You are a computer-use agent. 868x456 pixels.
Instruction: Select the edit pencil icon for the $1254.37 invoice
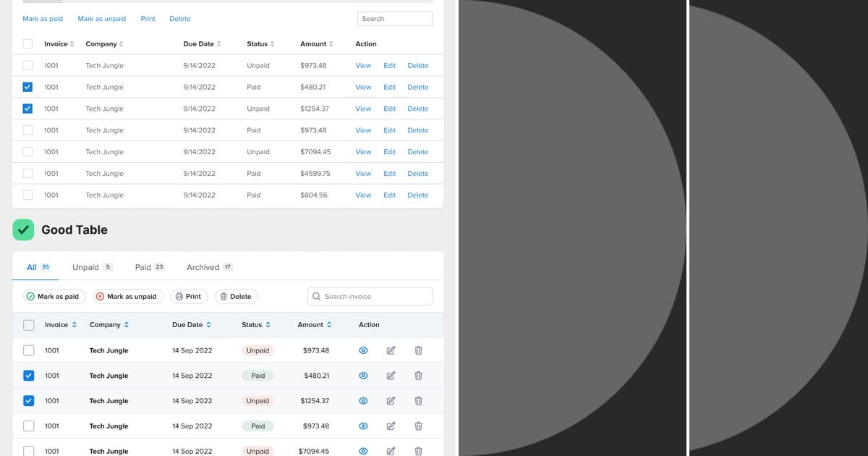click(391, 400)
